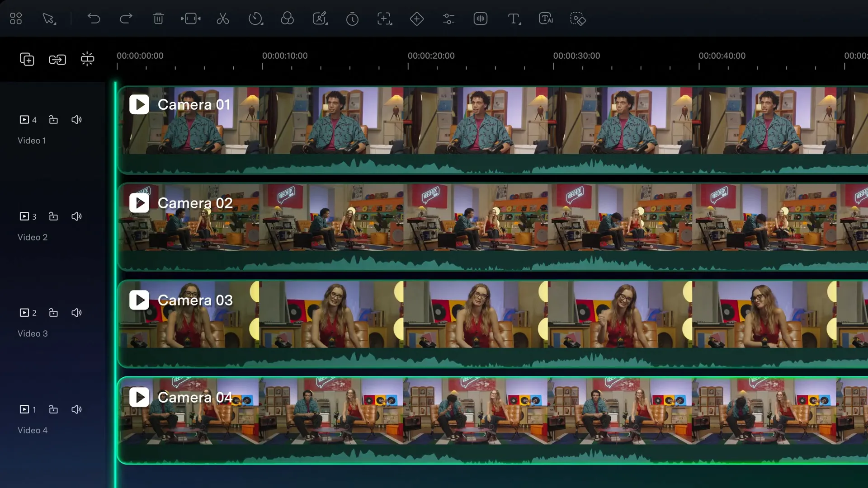The width and height of the screenshot is (868, 488).
Task: Toggle lock on Video 1 track
Action: [53, 119]
